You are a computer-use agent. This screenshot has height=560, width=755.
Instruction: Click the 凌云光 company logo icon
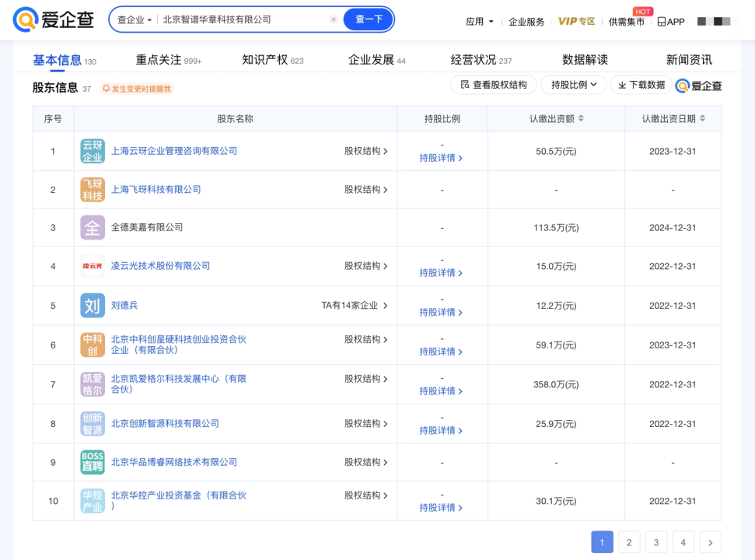pyautogui.click(x=93, y=266)
